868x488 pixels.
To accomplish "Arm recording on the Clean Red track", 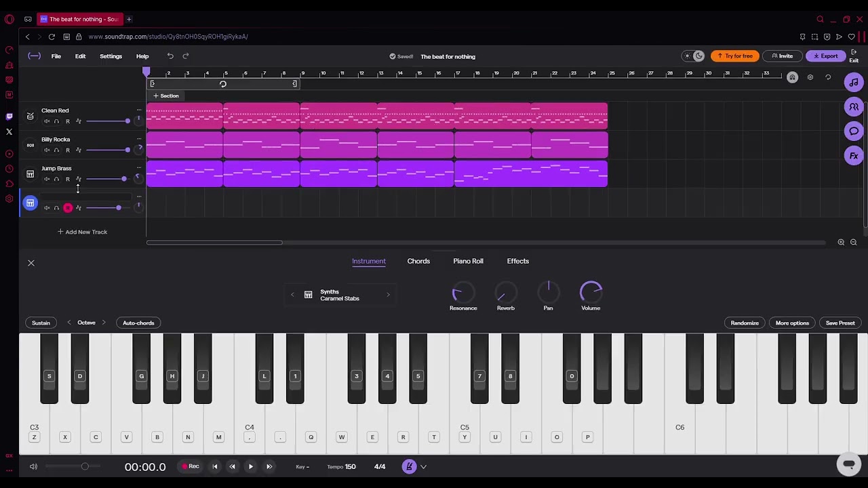I will tap(67, 121).
